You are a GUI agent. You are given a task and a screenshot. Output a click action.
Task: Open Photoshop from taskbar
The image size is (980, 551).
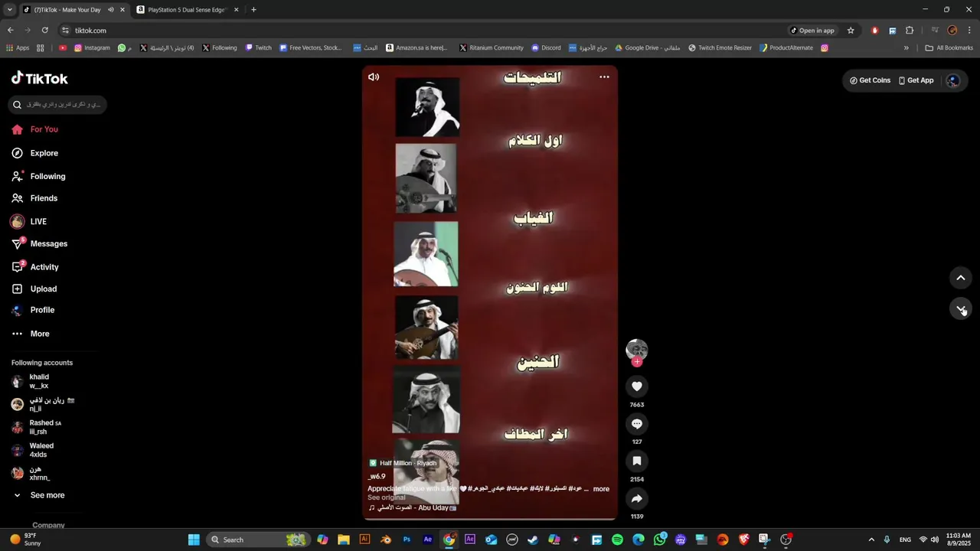(407, 540)
